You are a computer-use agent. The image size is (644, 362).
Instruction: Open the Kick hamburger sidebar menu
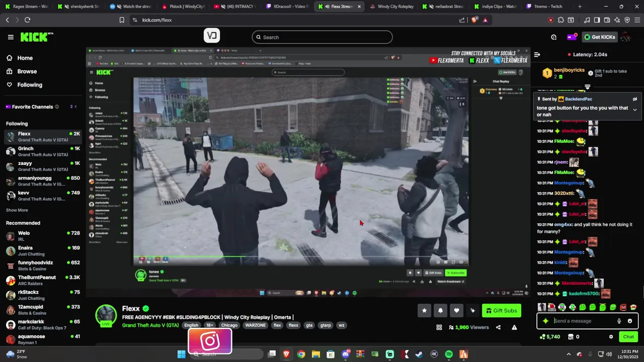pyautogui.click(x=11, y=37)
